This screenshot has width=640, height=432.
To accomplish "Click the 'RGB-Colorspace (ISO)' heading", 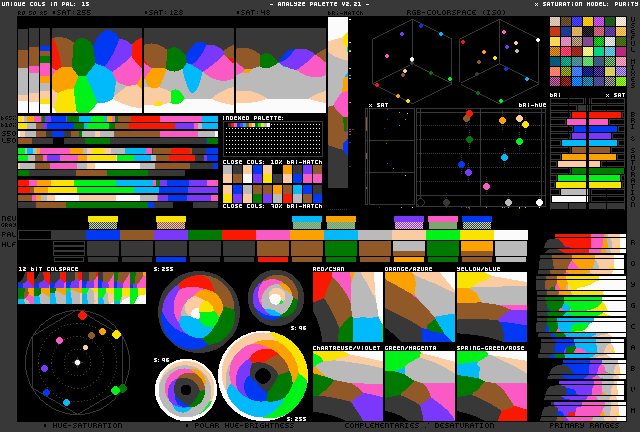I will click(456, 12).
